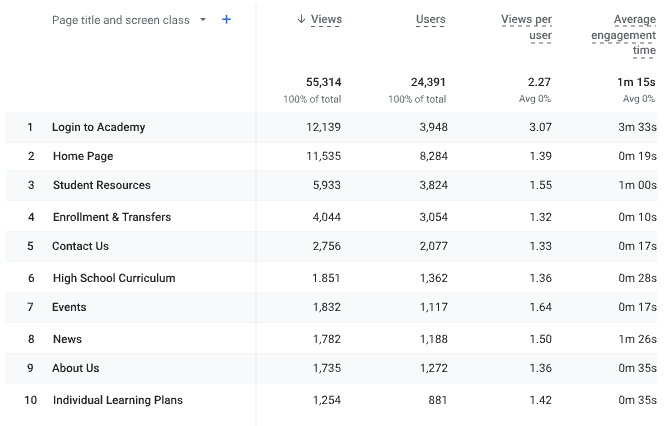
Task: Sort by the Average engagement time header
Action: [x=623, y=35]
